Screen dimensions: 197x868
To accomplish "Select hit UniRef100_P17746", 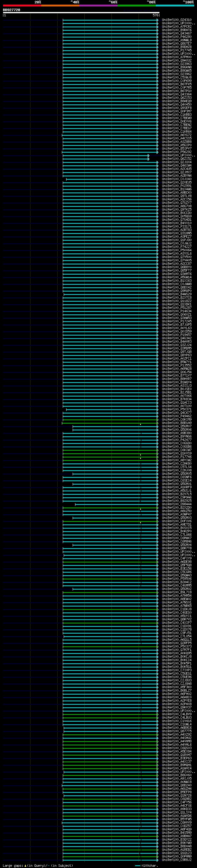I will pyautogui.click(x=177, y=457).
